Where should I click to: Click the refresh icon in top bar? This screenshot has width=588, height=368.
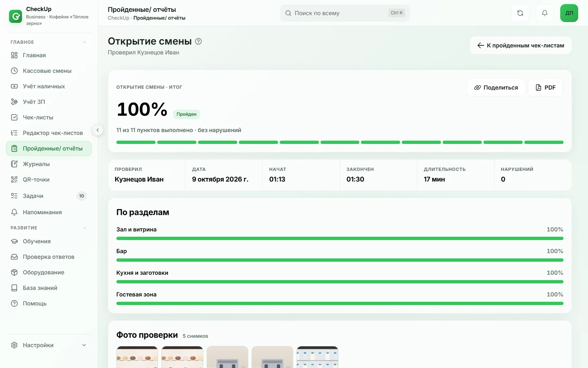tap(520, 13)
